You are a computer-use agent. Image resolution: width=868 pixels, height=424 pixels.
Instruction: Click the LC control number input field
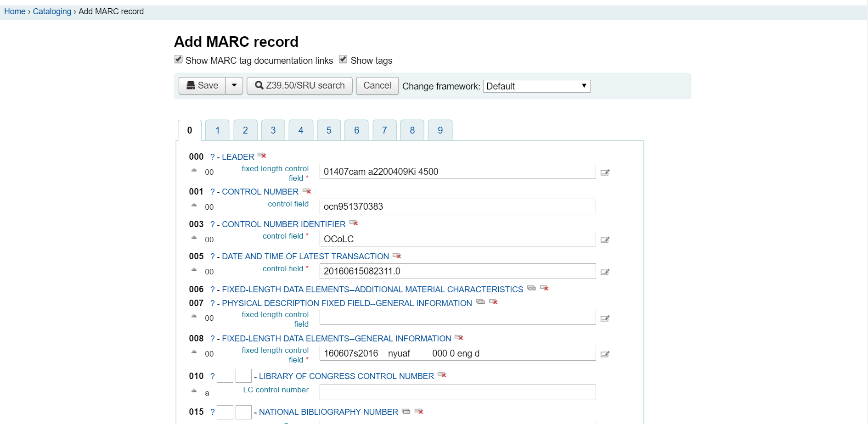[x=457, y=392]
